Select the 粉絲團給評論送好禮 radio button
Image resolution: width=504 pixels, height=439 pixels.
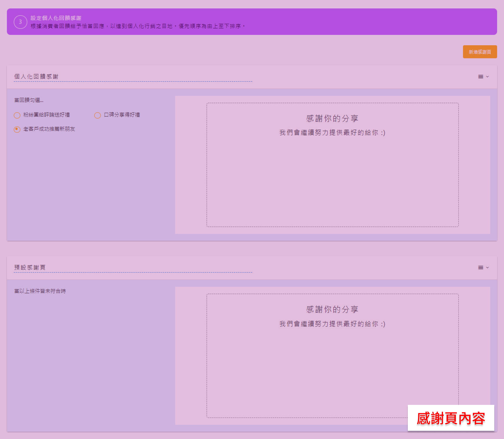click(17, 115)
